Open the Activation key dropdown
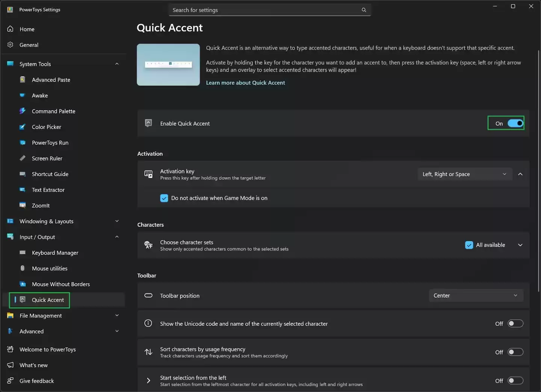The width and height of the screenshot is (541, 392). coord(465,174)
